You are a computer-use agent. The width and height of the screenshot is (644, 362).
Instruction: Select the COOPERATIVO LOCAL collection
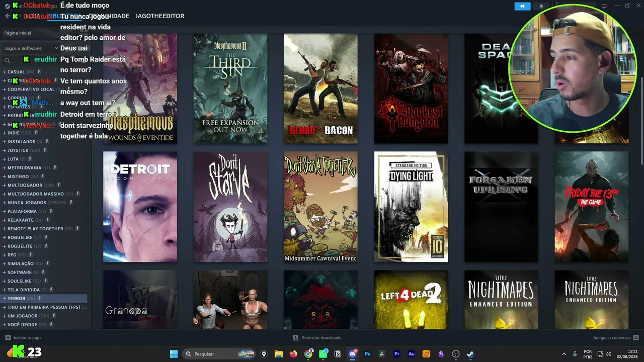click(x=44, y=89)
